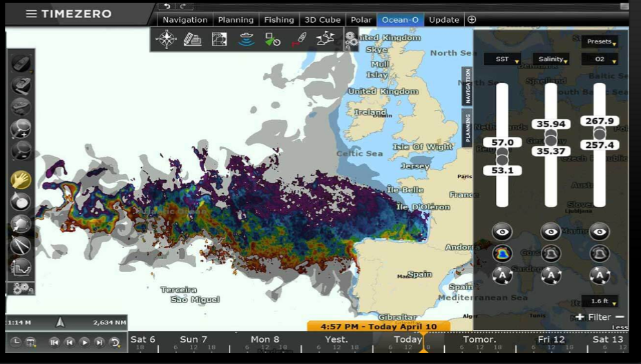Screen dimensions: 641x364
Task: Toggle O2 layer visibility eye
Action: [600, 231]
